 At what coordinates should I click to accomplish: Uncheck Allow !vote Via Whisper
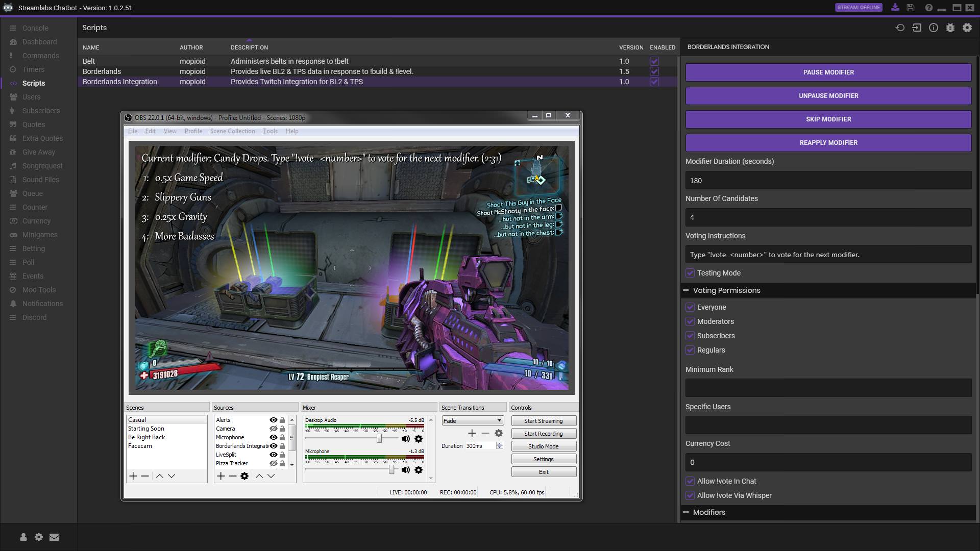tap(690, 495)
